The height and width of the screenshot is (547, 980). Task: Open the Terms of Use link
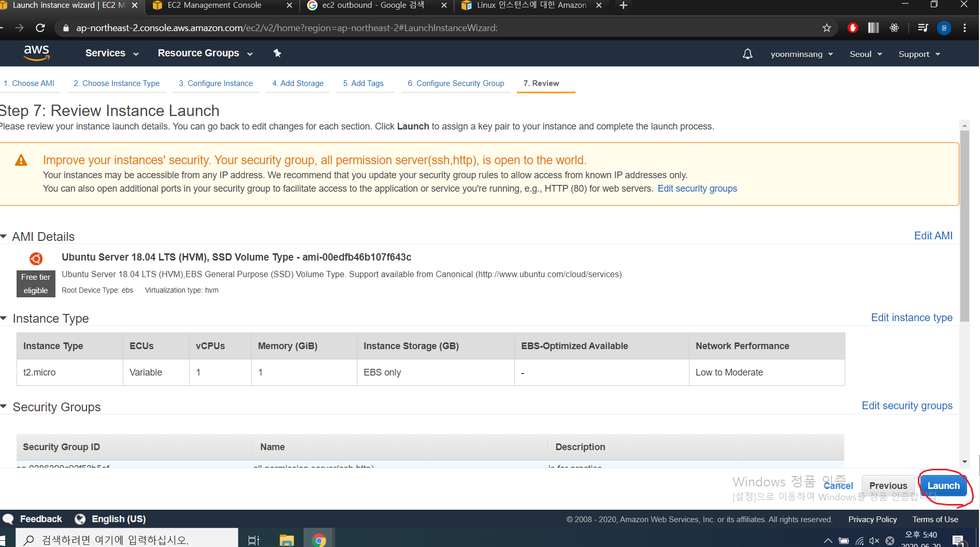click(935, 519)
